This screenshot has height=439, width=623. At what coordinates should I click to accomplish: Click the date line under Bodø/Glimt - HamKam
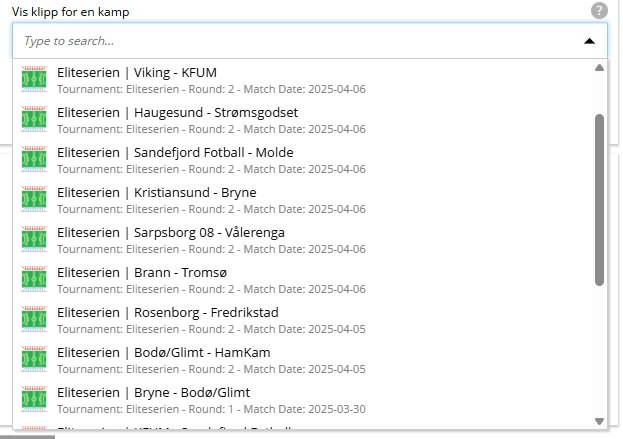click(211, 369)
